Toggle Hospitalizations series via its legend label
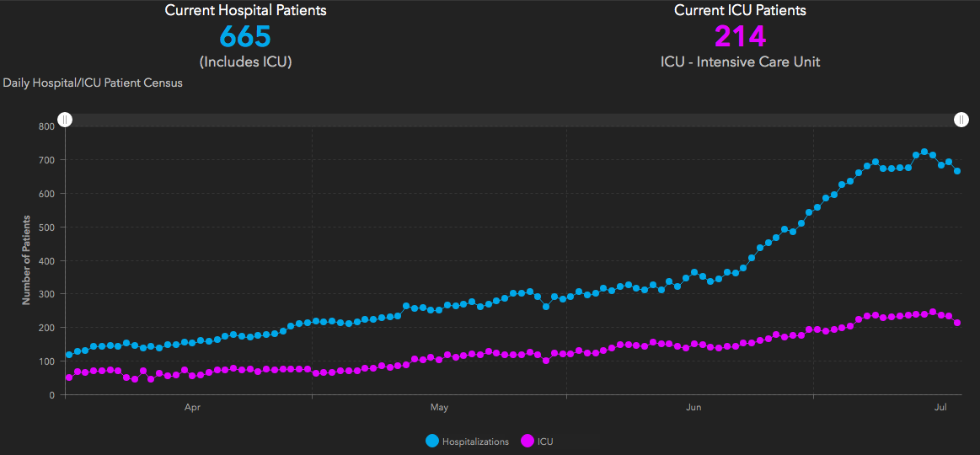980x455 pixels. (x=475, y=442)
